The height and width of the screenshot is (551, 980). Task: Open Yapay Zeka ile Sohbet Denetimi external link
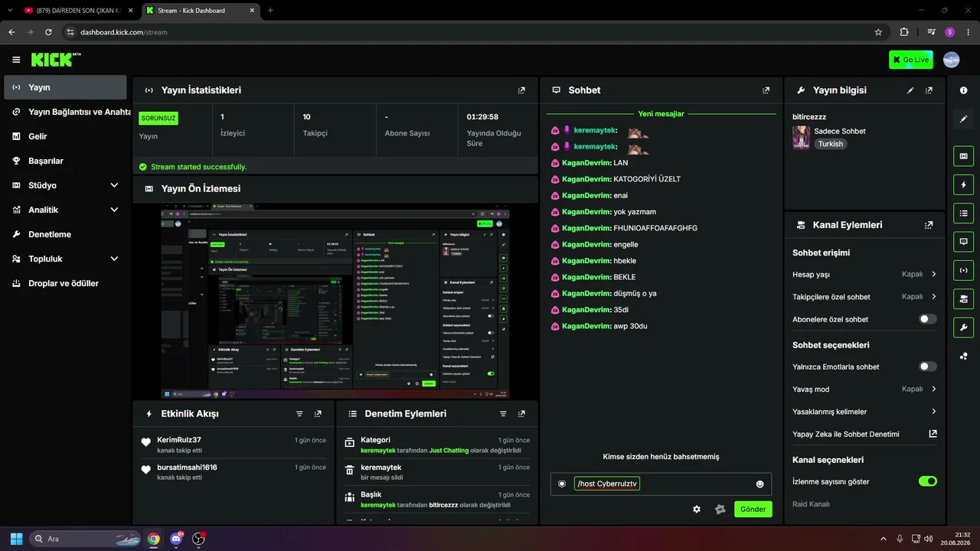coord(933,434)
